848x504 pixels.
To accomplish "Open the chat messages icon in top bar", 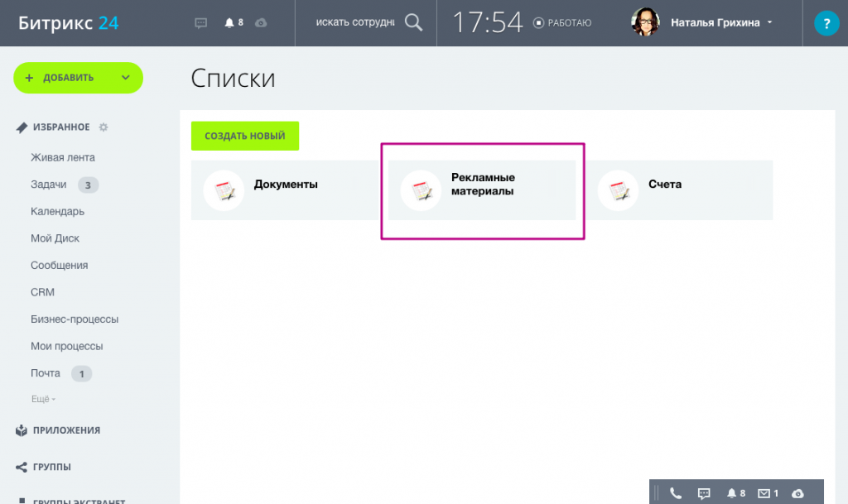I will (200, 23).
